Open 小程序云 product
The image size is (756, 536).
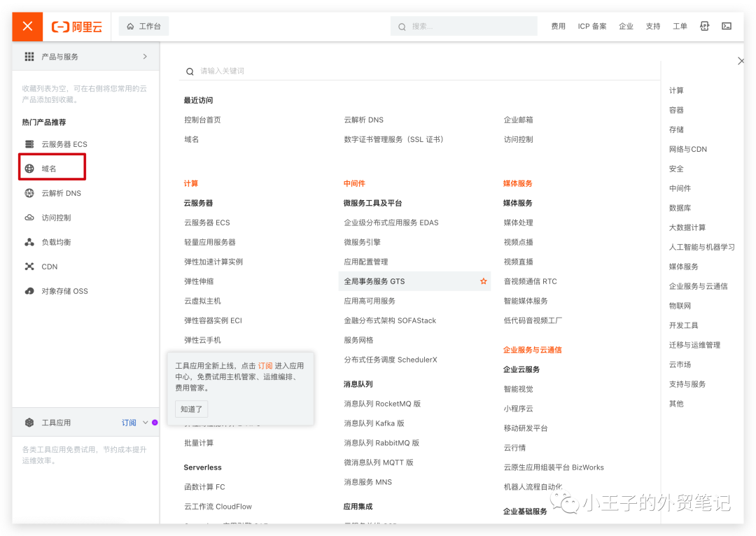click(518, 408)
